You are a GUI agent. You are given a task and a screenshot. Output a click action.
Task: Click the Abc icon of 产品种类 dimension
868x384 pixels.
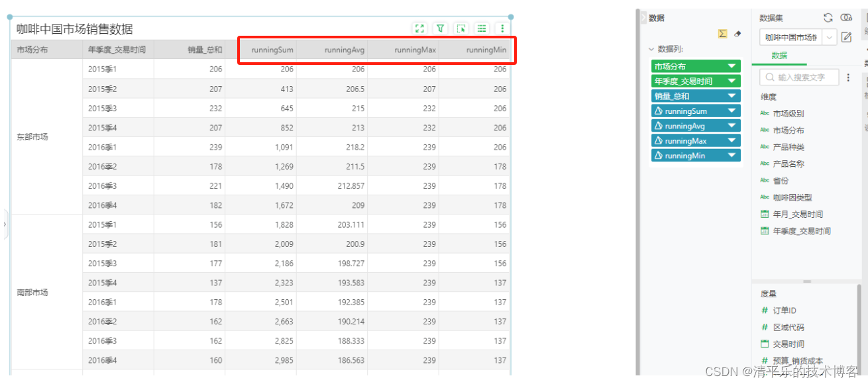(765, 147)
